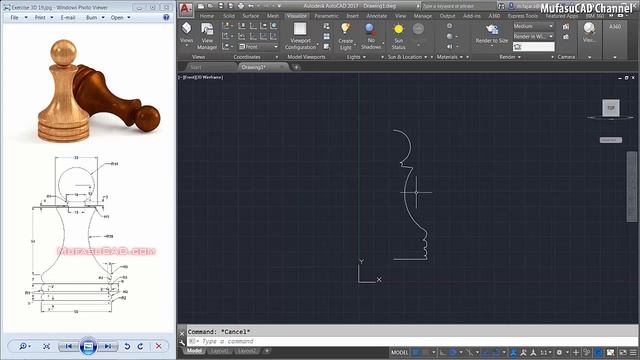The height and width of the screenshot is (360, 640).
Task: Toggle MODEL space button in status bar
Action: [400, 352]
